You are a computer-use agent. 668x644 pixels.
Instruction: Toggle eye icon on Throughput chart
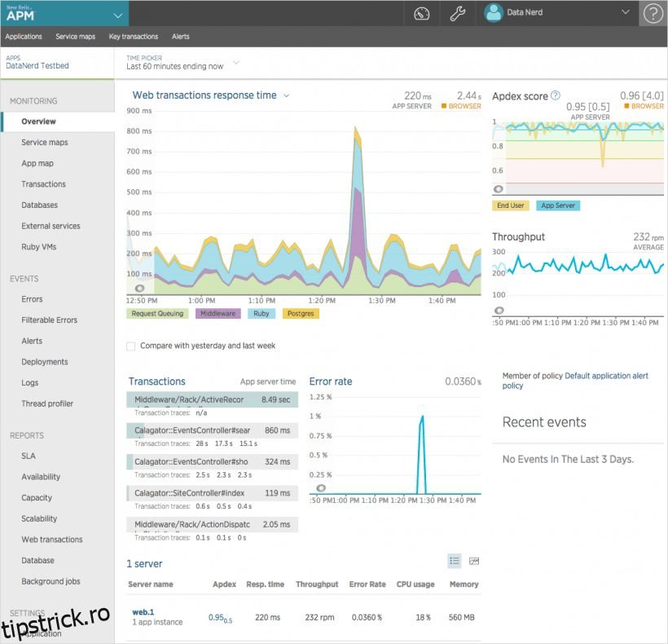499,311
